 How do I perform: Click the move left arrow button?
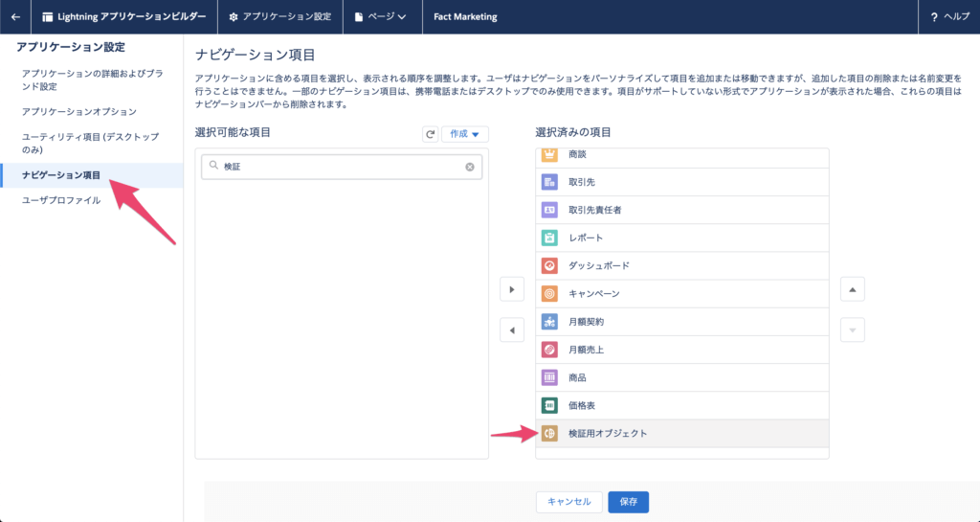(x=512, y=330)
